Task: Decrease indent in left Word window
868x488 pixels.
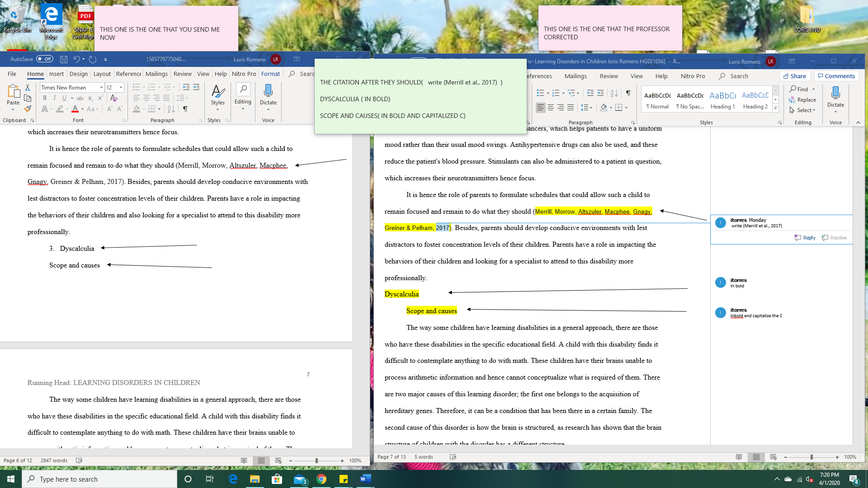Action: pyautogui.click(x=186, y=87)
